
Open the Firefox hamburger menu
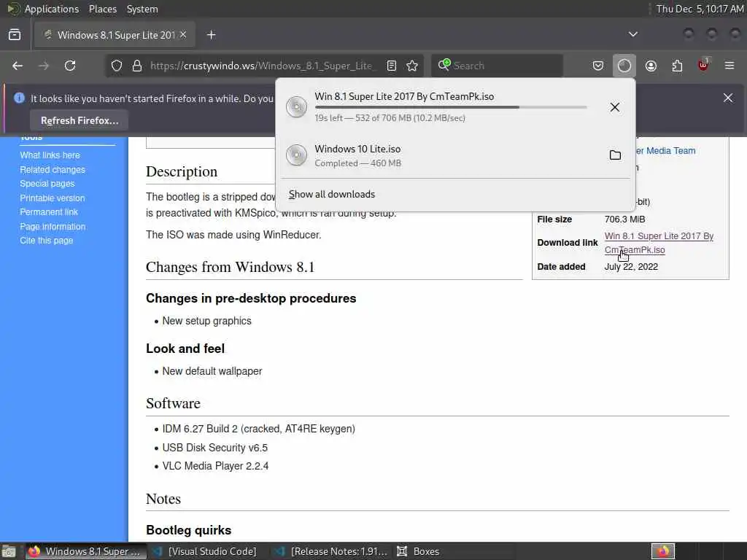click(x=729, y=66)
